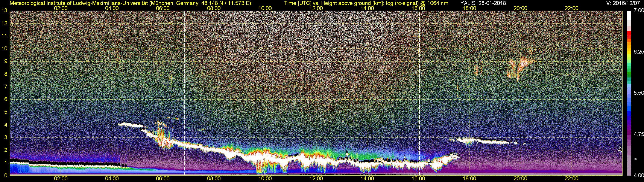Click the 8 km height axis label
Viewport: 644px width, 182px height.
(x=6, y=74)
